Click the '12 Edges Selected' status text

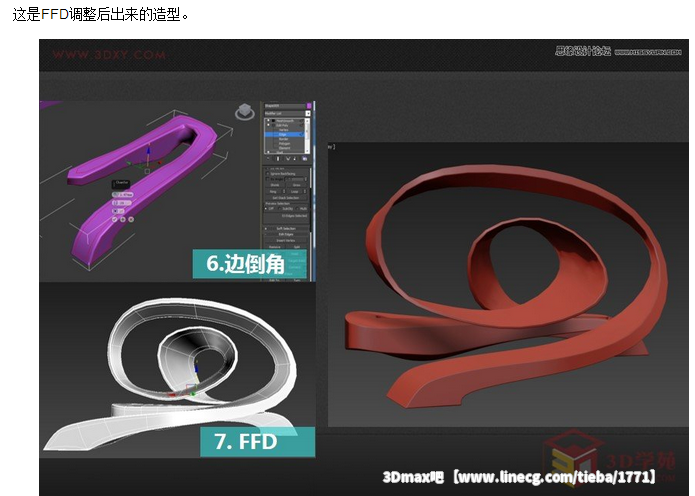pyautogui.click(x=294, y=216)
